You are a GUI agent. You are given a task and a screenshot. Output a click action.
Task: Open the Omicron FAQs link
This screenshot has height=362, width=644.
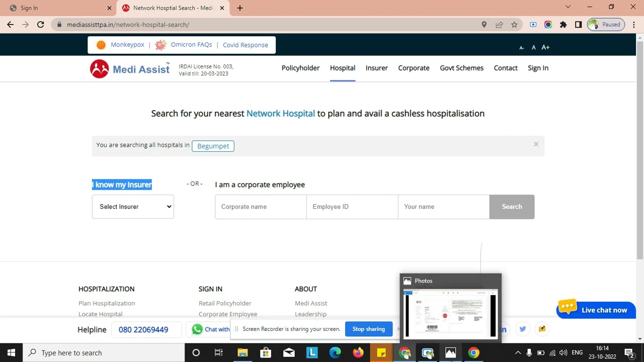coord(191,45)
